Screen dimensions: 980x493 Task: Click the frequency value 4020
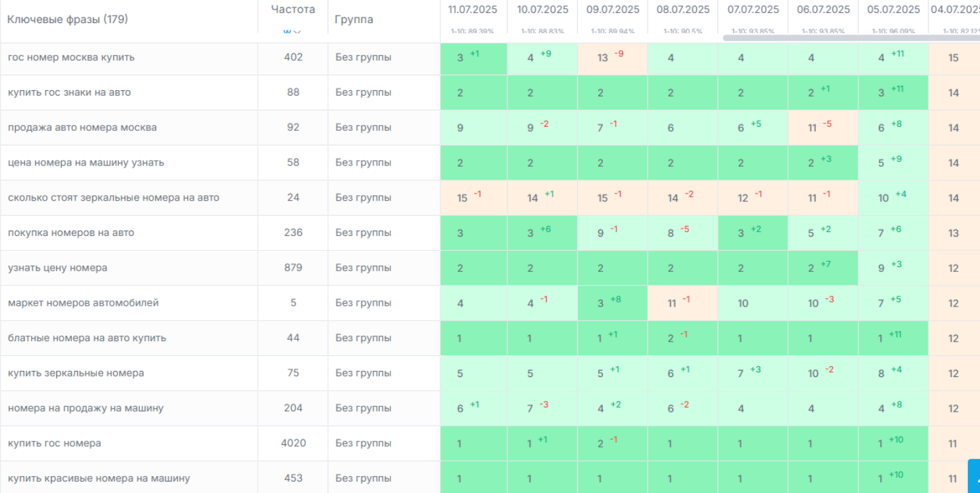click(x=293, y=443)
